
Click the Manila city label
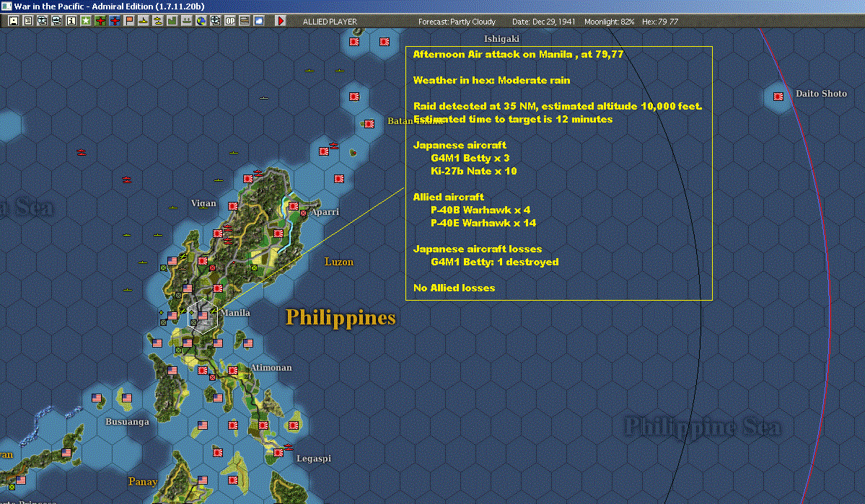[236, 313]
